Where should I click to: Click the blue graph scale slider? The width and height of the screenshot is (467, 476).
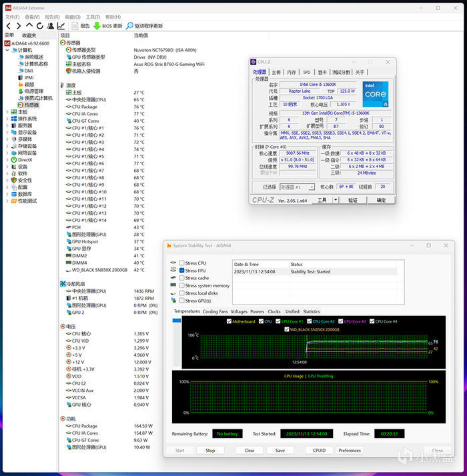click(177, 321)
